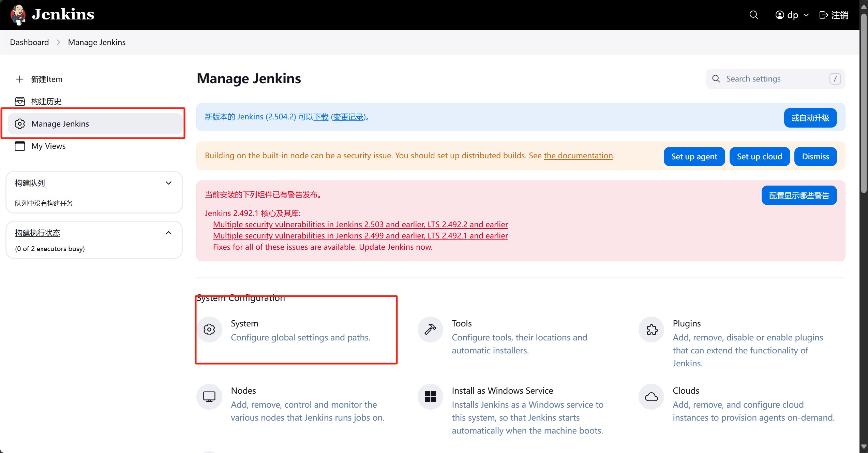
Task: Open Nodes via the monitor icon
Action: point(209,397)
